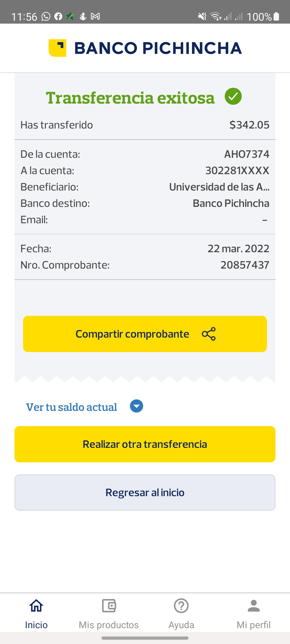
Task: Tap the Banco Pichincha yellow logo icon
Action: 57,48
